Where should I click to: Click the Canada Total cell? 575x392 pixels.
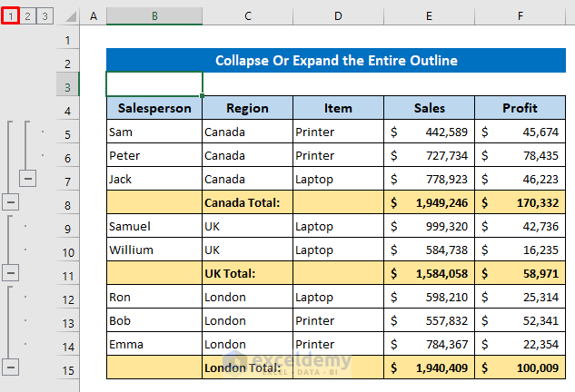[247, 202]
